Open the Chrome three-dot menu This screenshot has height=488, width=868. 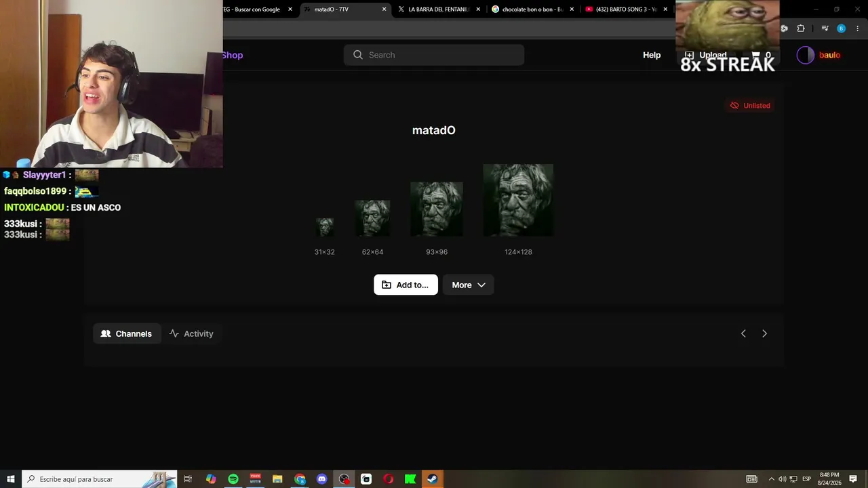[x=858, y=28]
